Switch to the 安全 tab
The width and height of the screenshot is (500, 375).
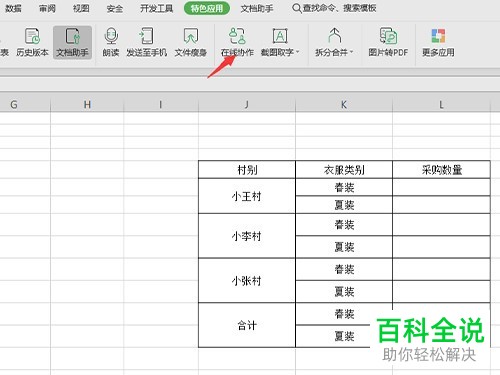(x=115, y=8)
